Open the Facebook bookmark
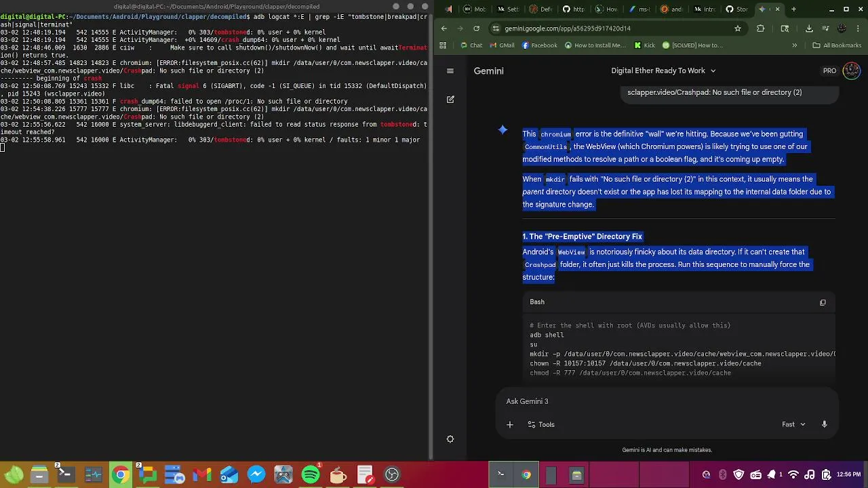 539,45
